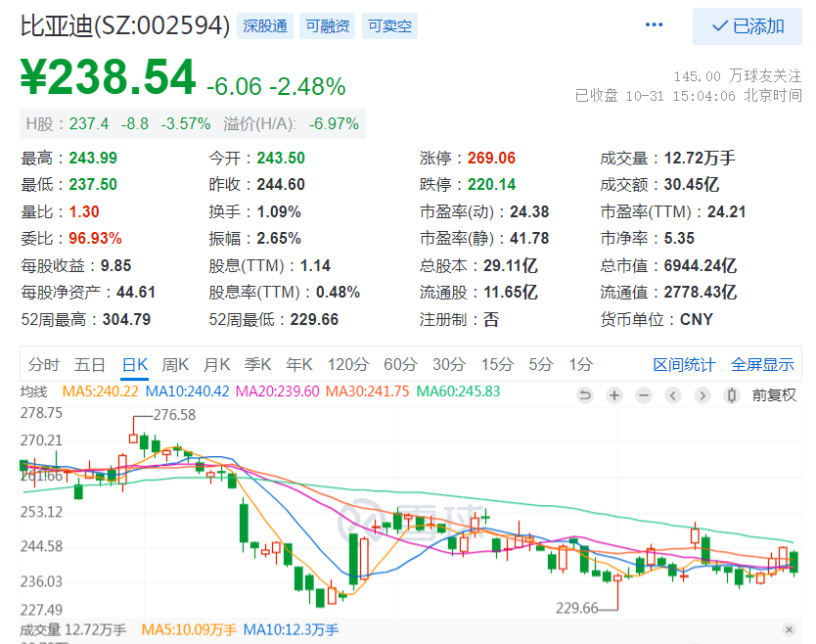Select the 年K chart tab

299,364
